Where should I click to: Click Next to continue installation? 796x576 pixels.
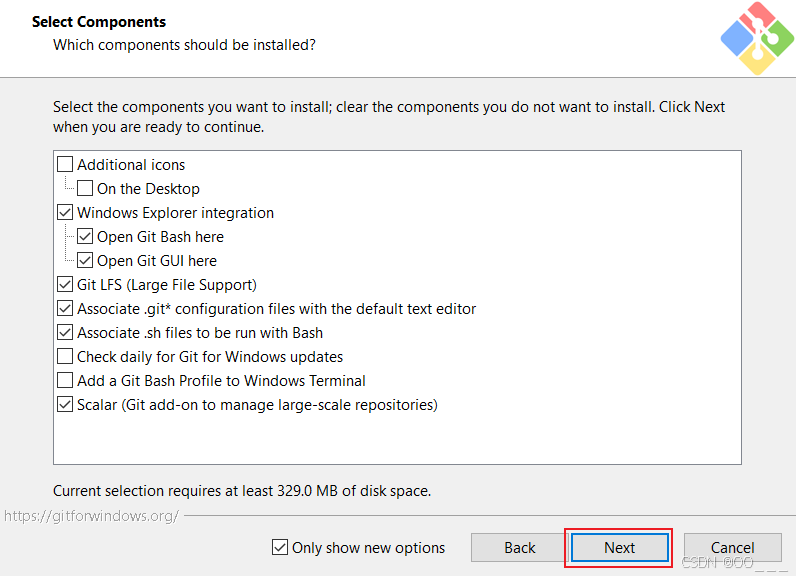(619, 547)
